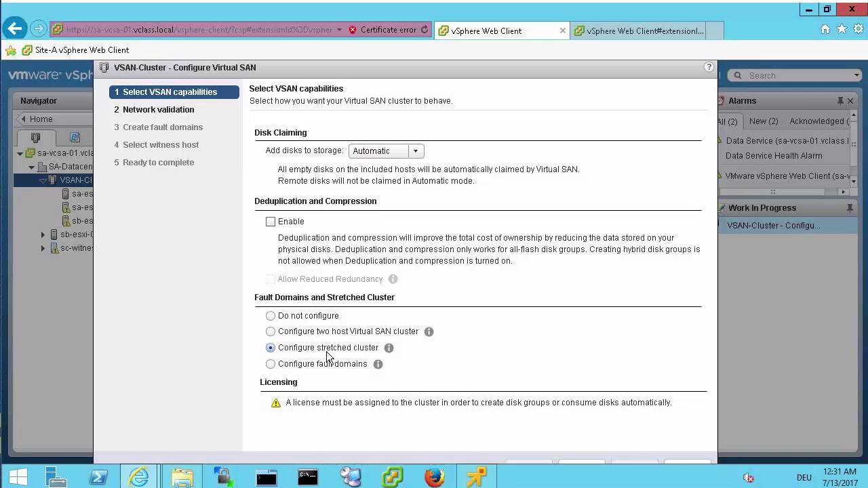Open the browser home icon

[825, 29]
